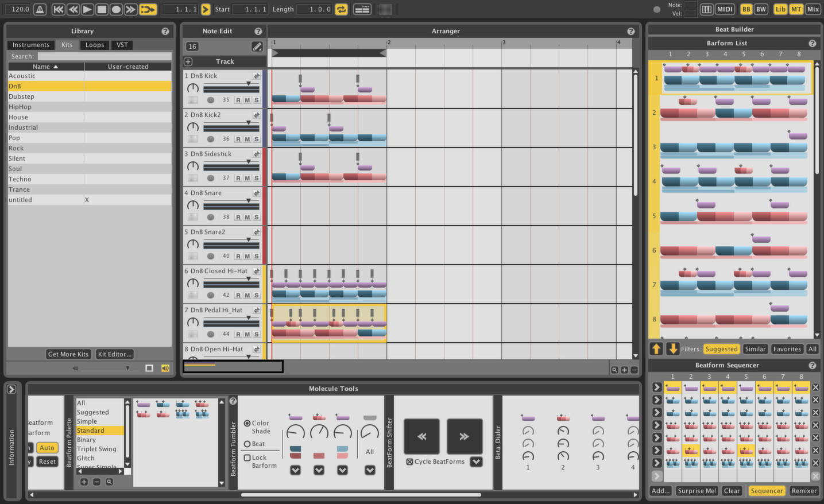Screen dimensions: 824x504
Task: Toggle the MIDI button in the top bar
Action: [x=725, y=9]
